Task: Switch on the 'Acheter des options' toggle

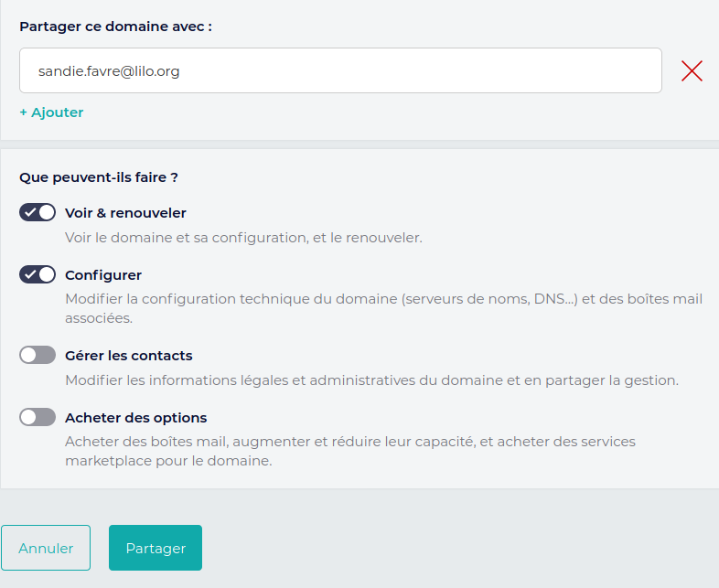Action: click(38, 417)
